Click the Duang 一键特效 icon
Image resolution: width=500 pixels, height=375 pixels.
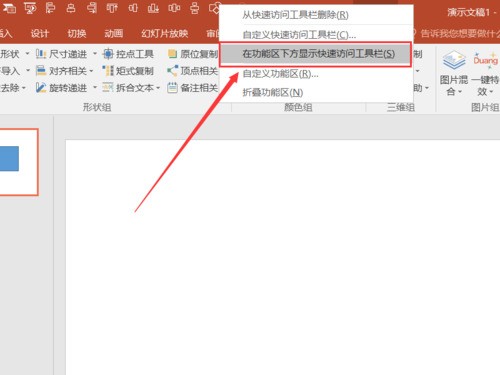coord(485,60)
